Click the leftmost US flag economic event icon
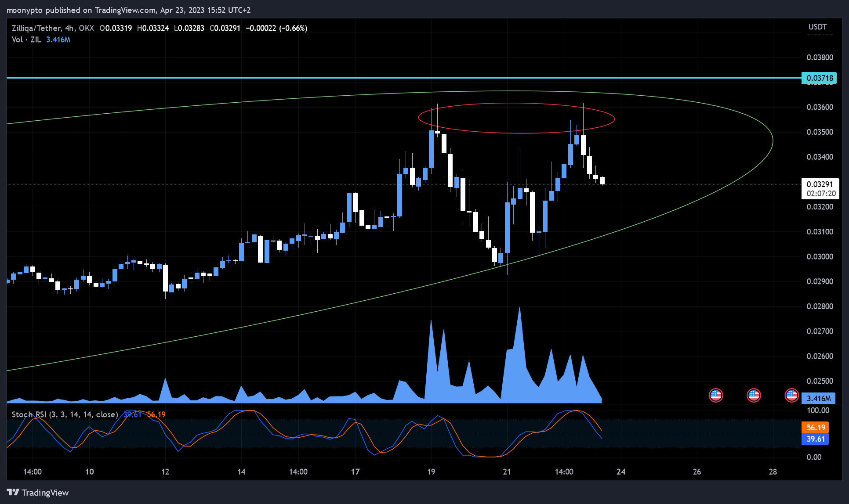 click(716, 395)
